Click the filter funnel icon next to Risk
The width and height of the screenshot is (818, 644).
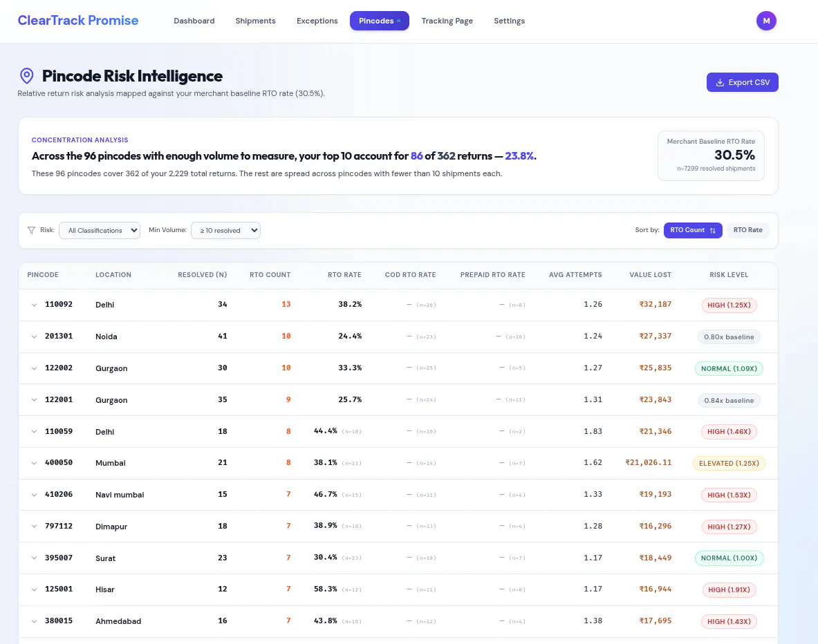point(31,230)
